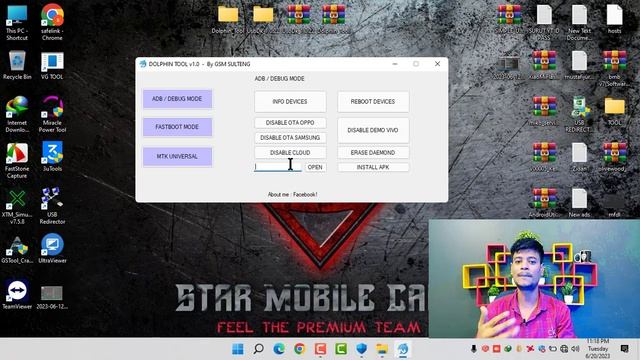Click ERASE DAEMOND button
This screenshot has height=360, width=640.
click(373, 153)
